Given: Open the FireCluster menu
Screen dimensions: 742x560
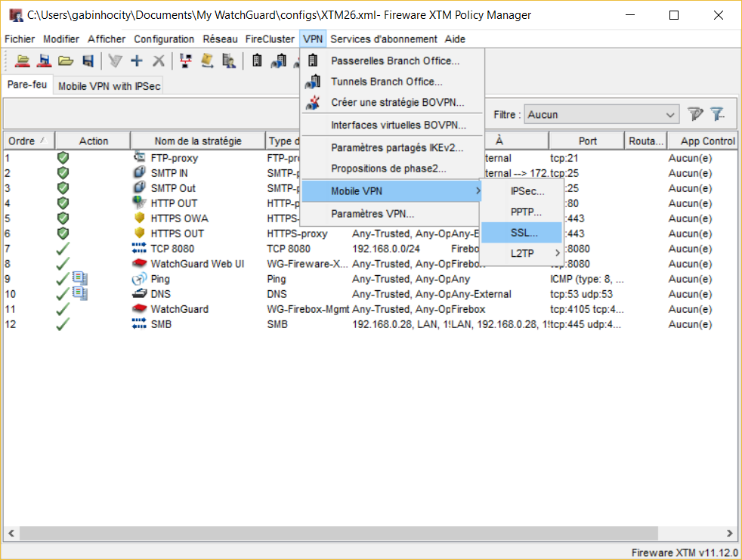Looking at the screenshot, I should pos(270,39).
